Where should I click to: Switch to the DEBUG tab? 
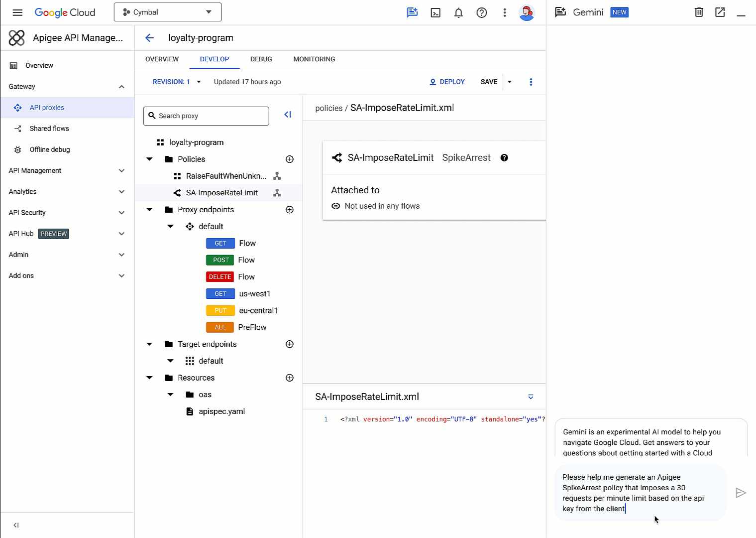[261, 59]
